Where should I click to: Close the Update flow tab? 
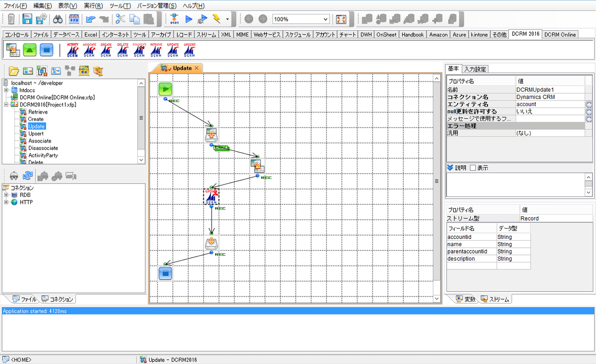tap(196, 68)
